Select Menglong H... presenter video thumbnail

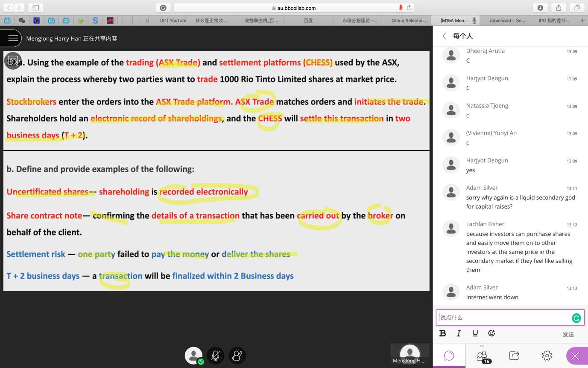coord(410,354)
